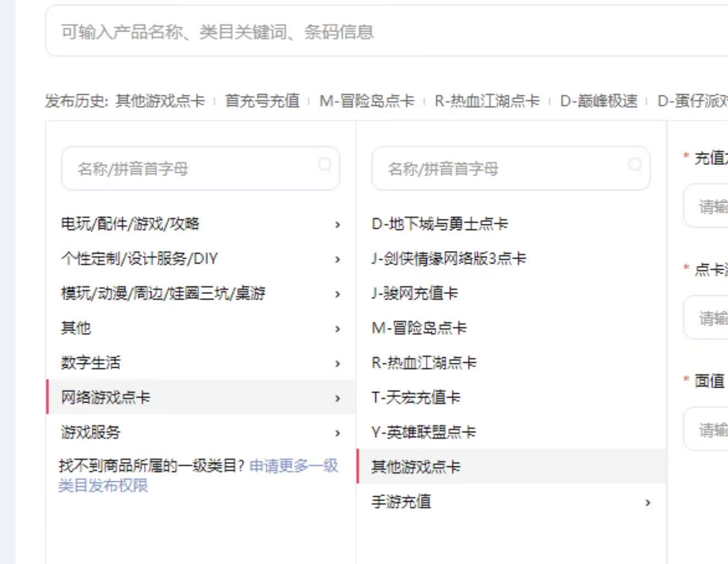Choose J-骏网充值卡 subcategory
The width and height of the screenshot is (728, 564).
[x=511, y=294]
